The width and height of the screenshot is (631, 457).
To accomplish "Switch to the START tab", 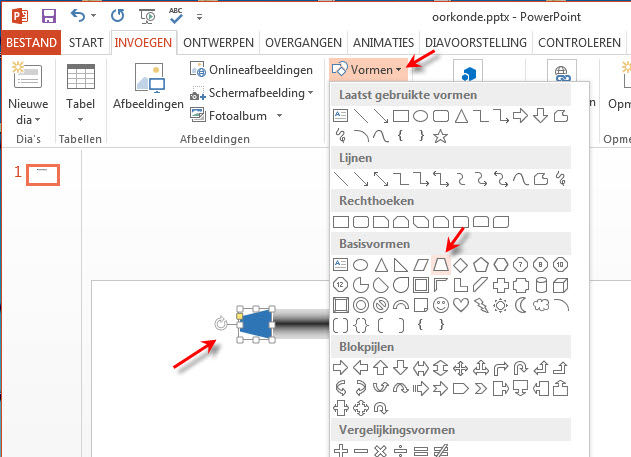I will [86, 42].
